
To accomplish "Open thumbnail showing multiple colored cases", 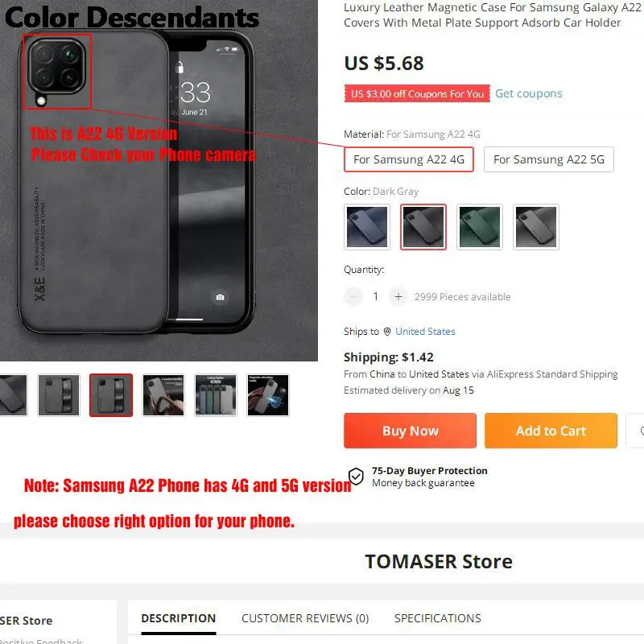I will coord(216,395).
